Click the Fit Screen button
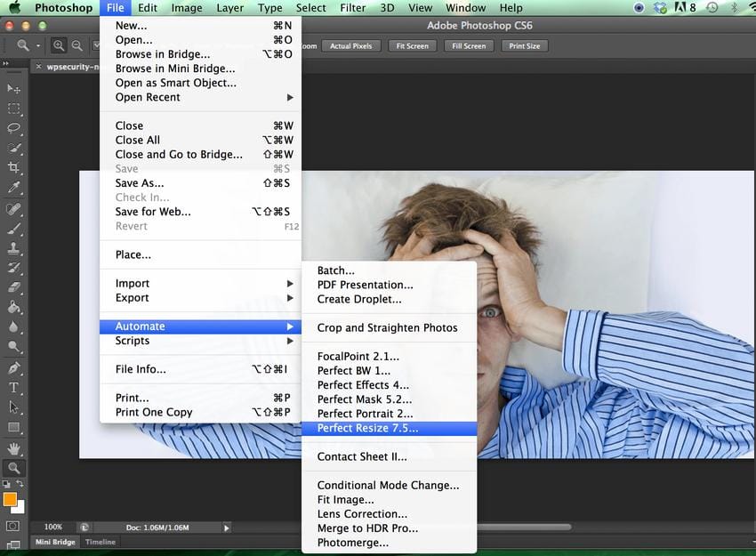This screenshot has width=756, height=556. click(x=412, y=45)
